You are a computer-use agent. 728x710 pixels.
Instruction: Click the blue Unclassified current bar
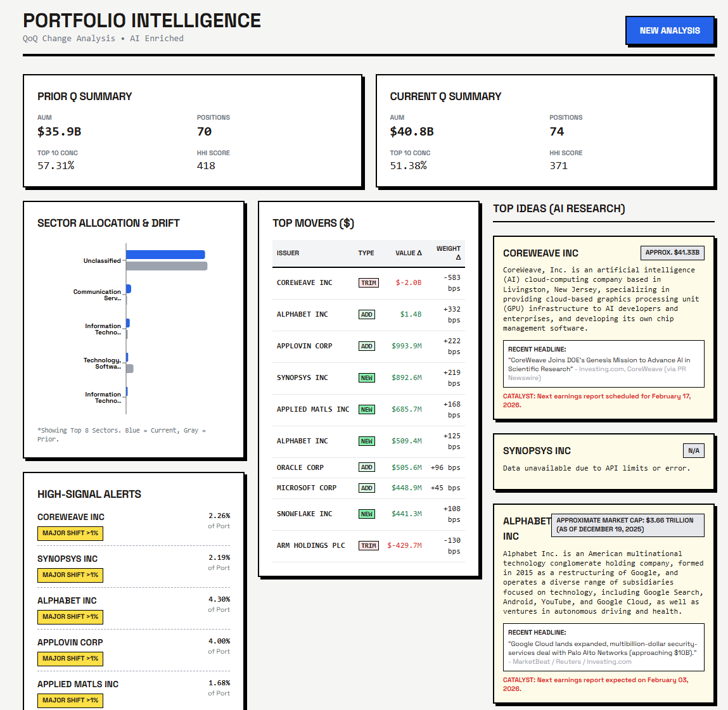165,255
